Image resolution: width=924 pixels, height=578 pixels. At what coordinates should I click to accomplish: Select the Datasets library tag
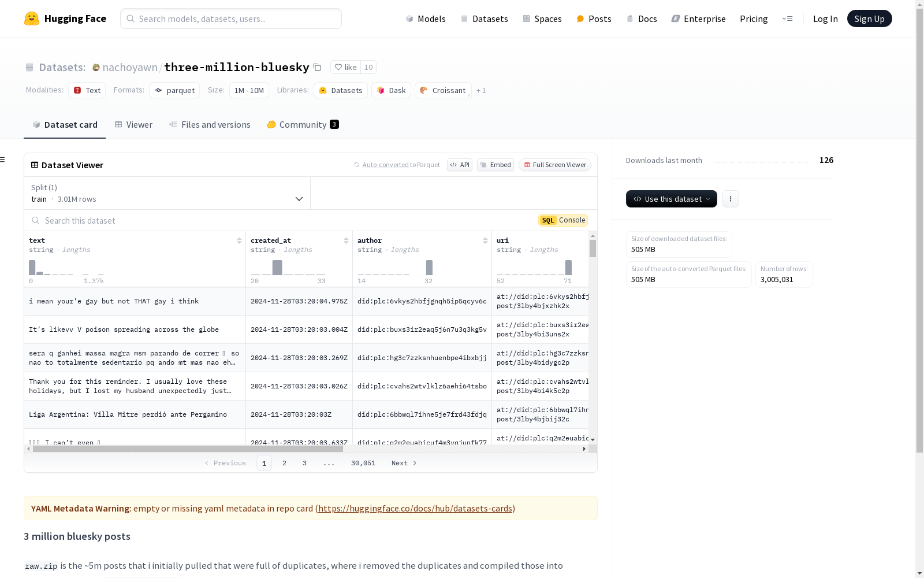341,90
